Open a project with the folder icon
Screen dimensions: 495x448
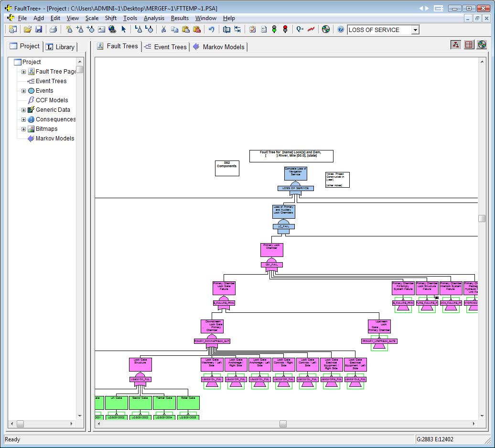pos(28,29)
